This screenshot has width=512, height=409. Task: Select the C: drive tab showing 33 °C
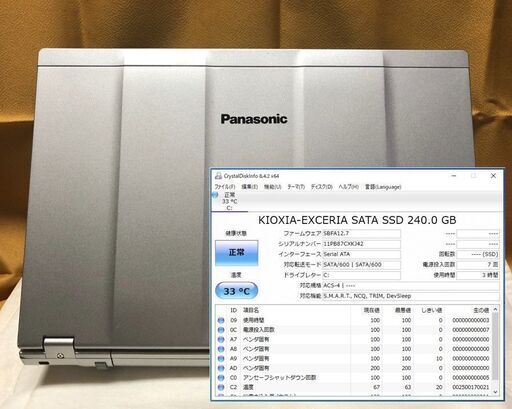(x=230, y=201)
